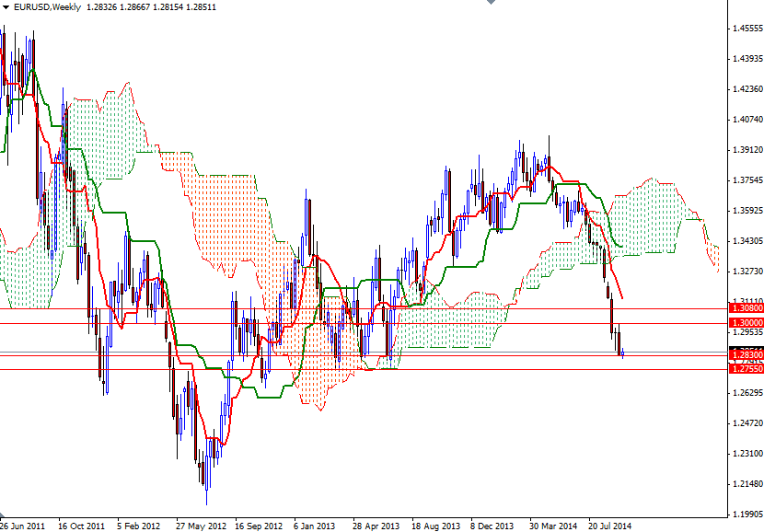Expand the symbol details triangle at top left

(7, 7)
